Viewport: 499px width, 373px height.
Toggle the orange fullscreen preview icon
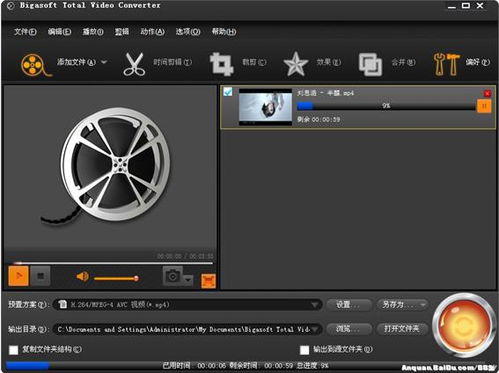(x=208, y=281)
